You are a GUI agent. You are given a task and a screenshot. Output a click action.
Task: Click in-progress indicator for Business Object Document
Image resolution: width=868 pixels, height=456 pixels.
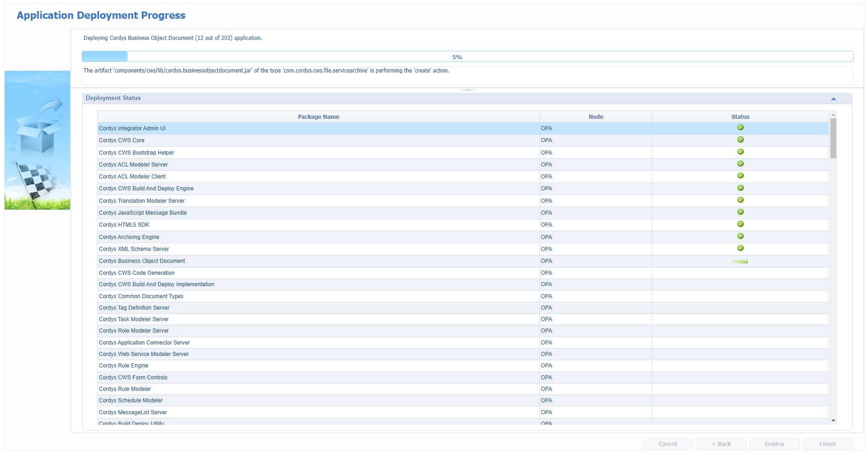click(740, 261)
